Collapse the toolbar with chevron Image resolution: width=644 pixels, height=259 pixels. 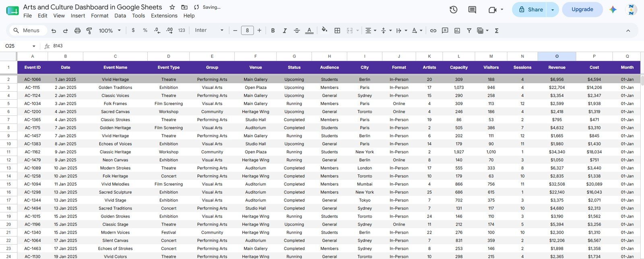click(628, 31)
